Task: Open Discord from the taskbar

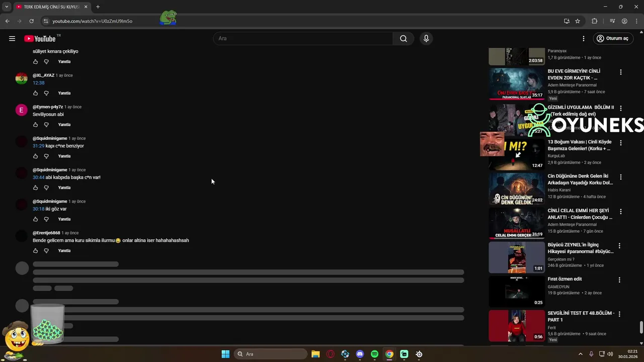Action: tap(360, 354)
